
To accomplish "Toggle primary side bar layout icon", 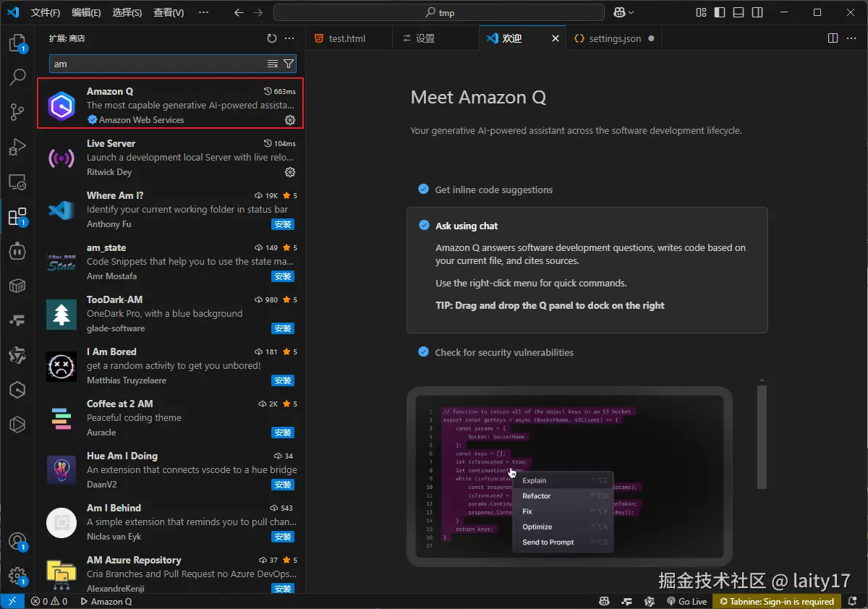I will [720, 12].
